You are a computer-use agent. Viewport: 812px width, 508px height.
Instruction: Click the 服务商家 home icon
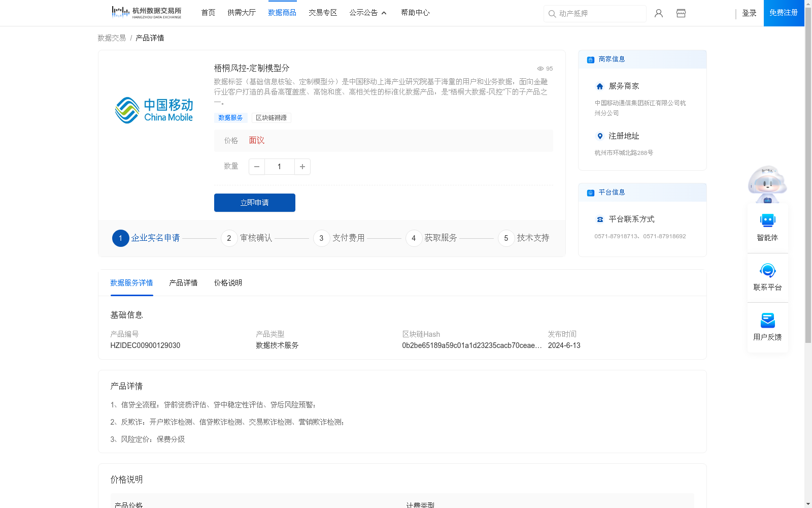600,86
